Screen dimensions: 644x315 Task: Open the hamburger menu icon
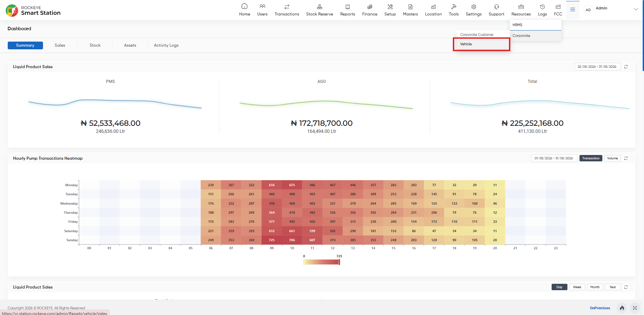pos(573,10)
